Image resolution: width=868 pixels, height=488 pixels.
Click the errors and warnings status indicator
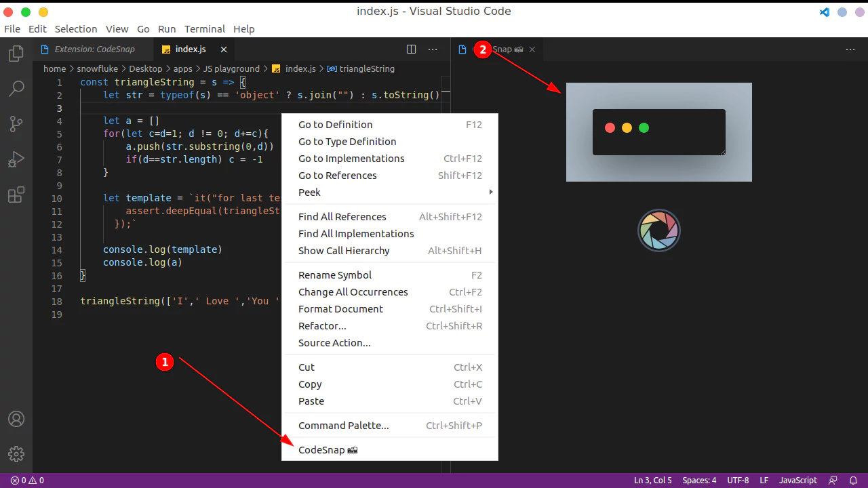28,481
